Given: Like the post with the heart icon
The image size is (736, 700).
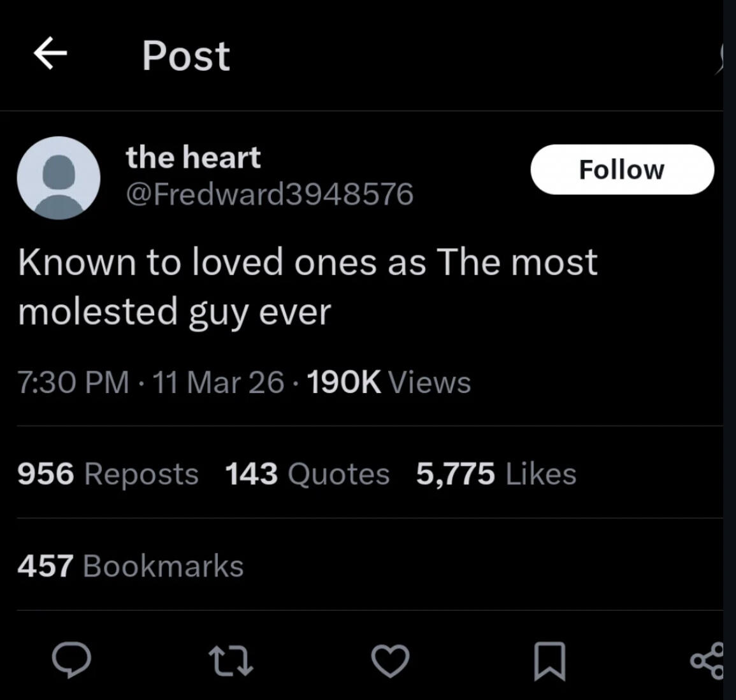Looking at the screenshot, I should [x=390, y=661].
